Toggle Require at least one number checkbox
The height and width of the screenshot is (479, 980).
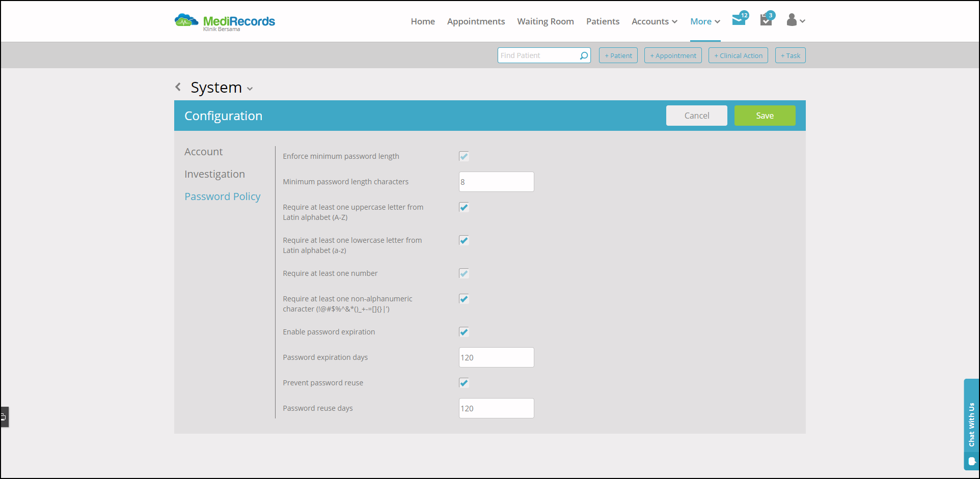coord(464,273)
